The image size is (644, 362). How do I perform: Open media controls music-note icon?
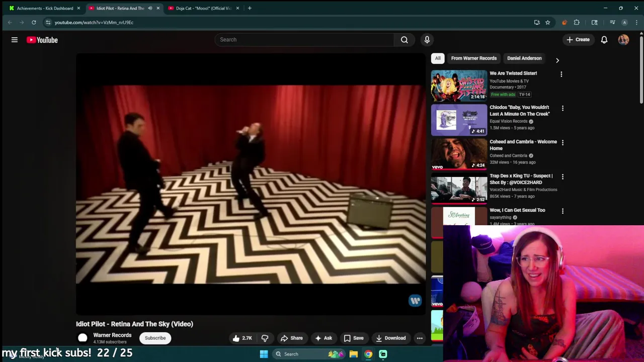(612, 22)
